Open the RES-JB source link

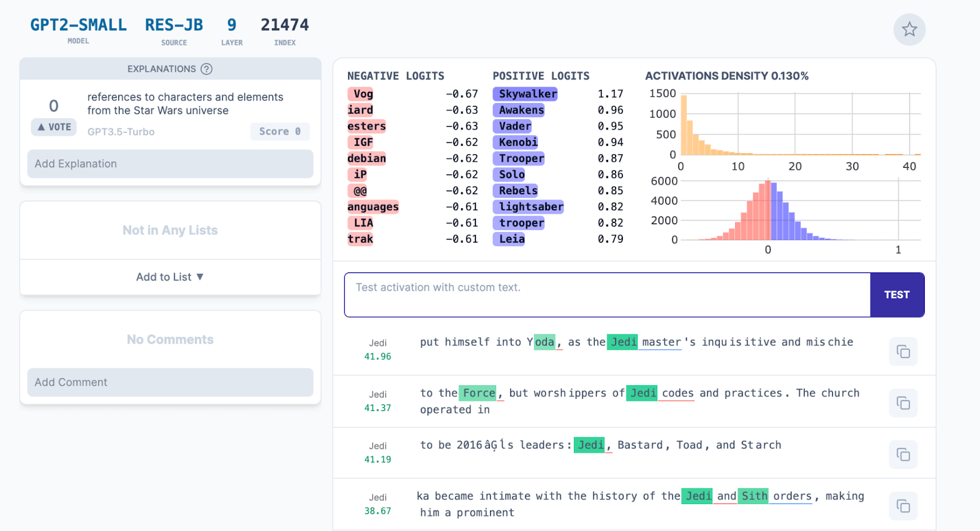174,25
